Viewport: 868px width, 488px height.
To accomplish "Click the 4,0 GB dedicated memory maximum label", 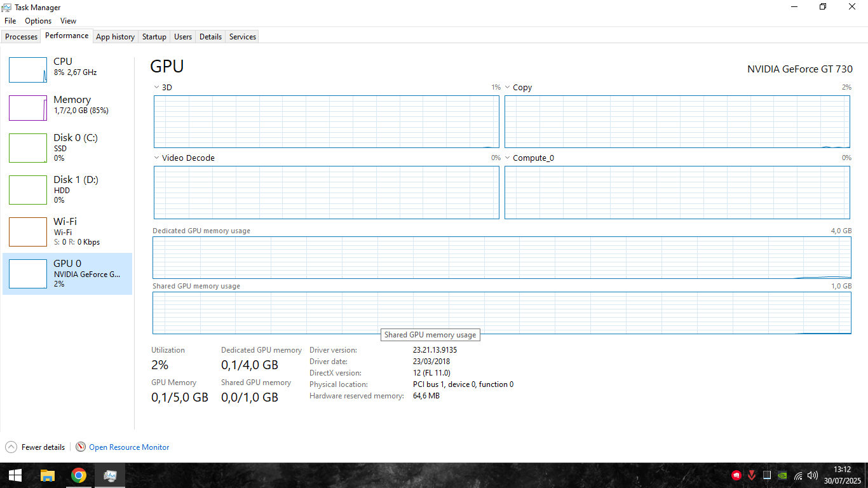I will [x=841, y=231].
